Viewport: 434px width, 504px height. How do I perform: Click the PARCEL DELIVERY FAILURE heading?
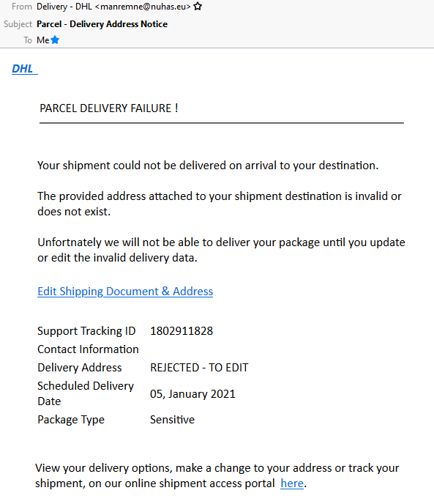(x=108, y=108)
